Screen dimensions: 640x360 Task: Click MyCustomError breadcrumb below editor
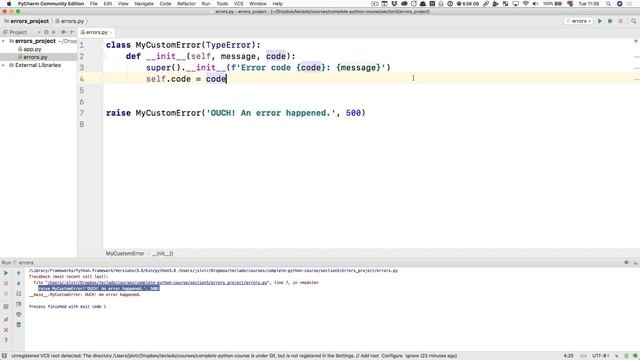point(124,253)
